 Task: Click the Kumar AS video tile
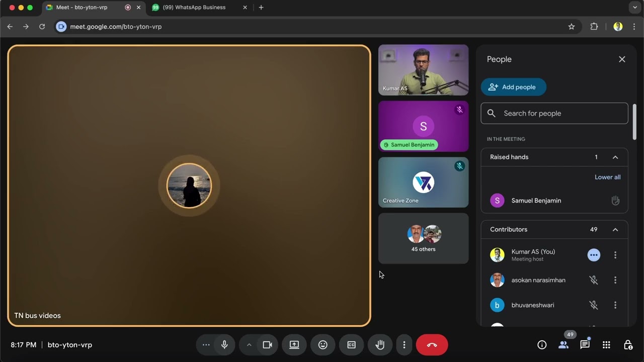pos(423,70)
